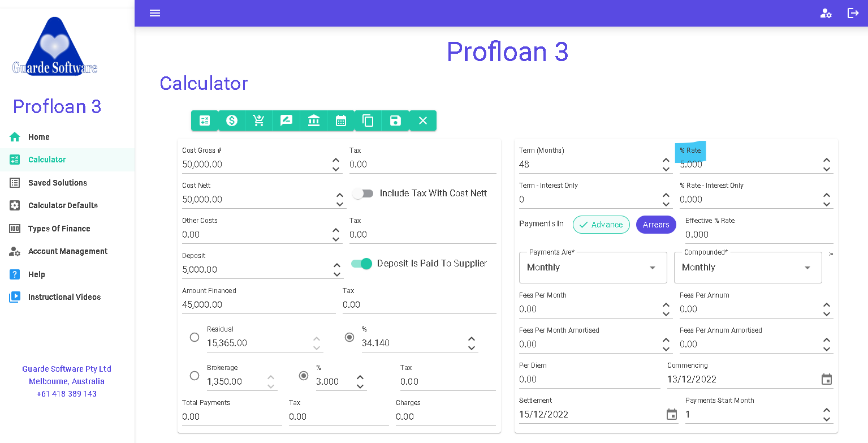Click the logout icon in the top bar

click(853, 13)
